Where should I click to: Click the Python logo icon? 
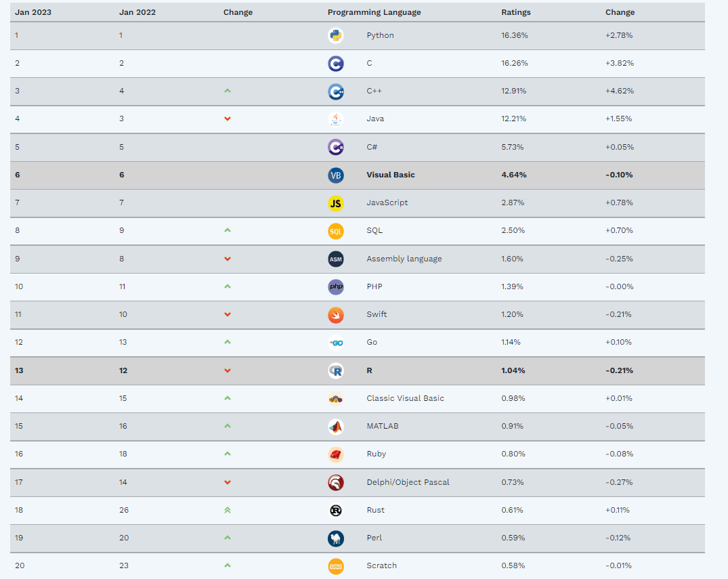click(336, 35)
